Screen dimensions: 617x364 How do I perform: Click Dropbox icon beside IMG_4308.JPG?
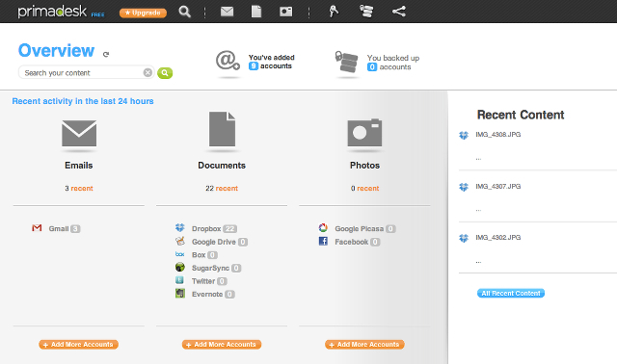[464, 135]
